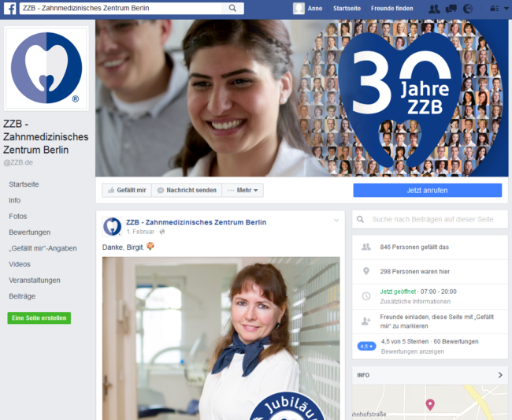Expand account menu arrow in top bar
This screenshot has width=512, height=420.
click(506, 9)
